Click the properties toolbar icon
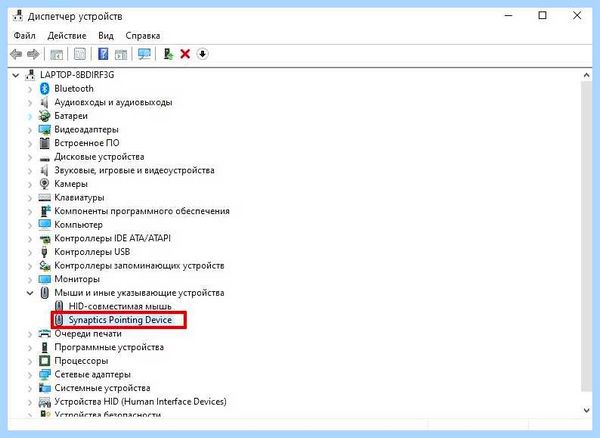 click(80, 54)
